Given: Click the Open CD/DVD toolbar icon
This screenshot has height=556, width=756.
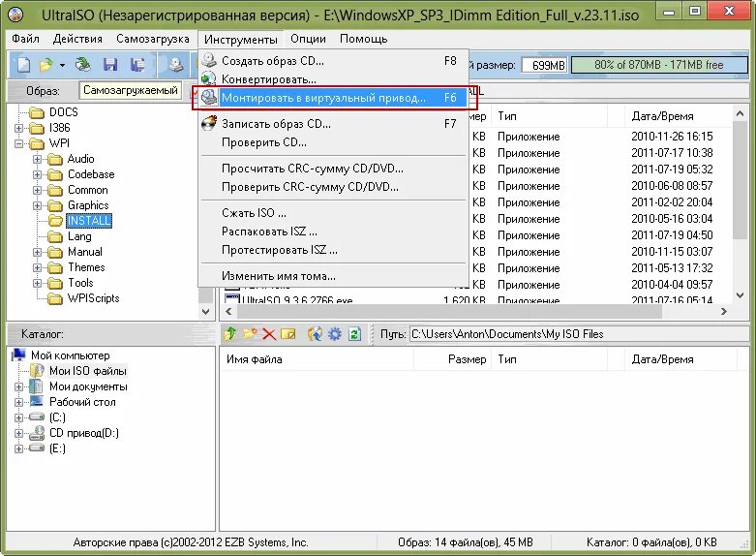Looking at the screenshot, I should (x=83, y=65).
